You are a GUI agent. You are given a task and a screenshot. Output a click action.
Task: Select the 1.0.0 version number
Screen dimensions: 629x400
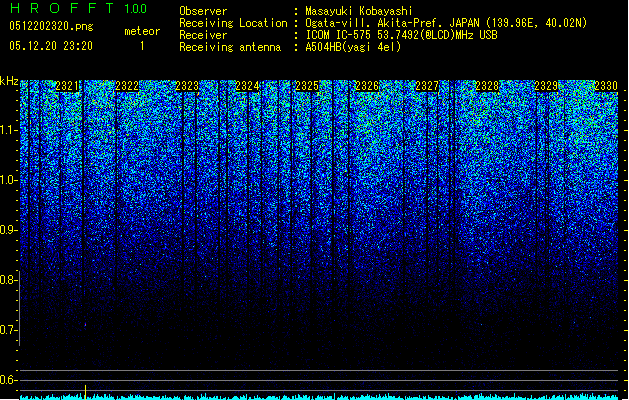point(136,9)
